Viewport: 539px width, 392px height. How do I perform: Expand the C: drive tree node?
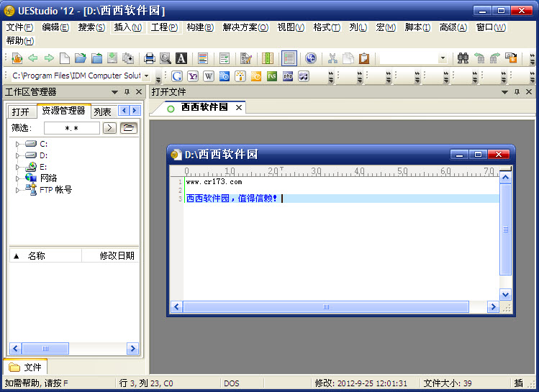coord(17,145)
